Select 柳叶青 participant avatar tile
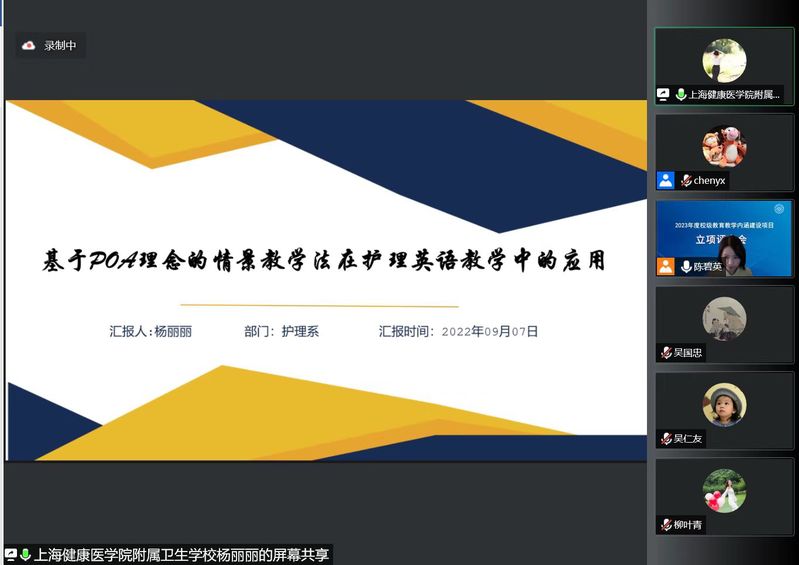The width and height of the screenshot is (799, 565). click(x=724, y=492)
